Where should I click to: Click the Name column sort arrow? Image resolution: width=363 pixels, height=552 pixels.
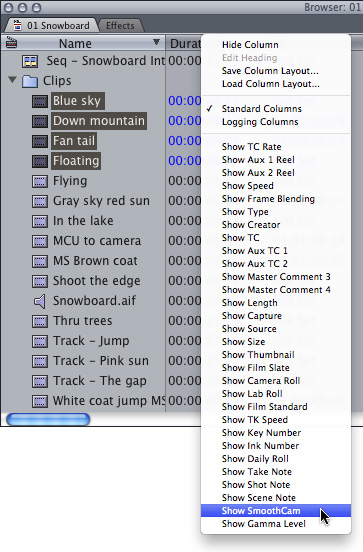(x=156, y=43)
